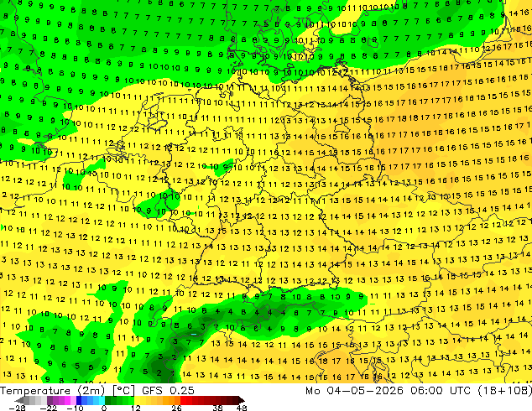This screenshot has height=411, width=532.
Task: Pick the bright red swatch in legend
Action: [183, 400]
